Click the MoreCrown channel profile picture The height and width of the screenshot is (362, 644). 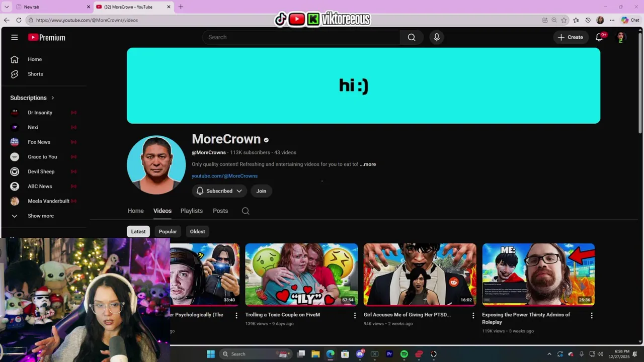(156, 165)
